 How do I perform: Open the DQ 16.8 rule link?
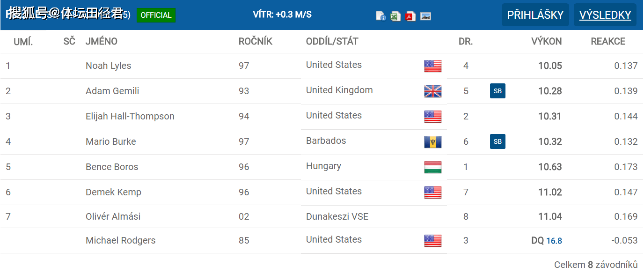tap(554, 241)
